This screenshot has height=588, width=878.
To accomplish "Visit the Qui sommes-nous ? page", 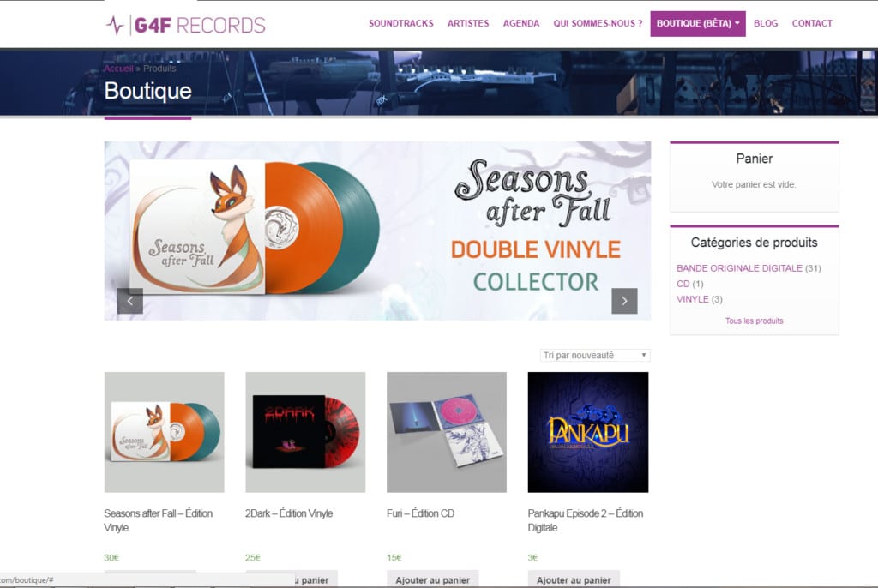I will click(598, 23).
